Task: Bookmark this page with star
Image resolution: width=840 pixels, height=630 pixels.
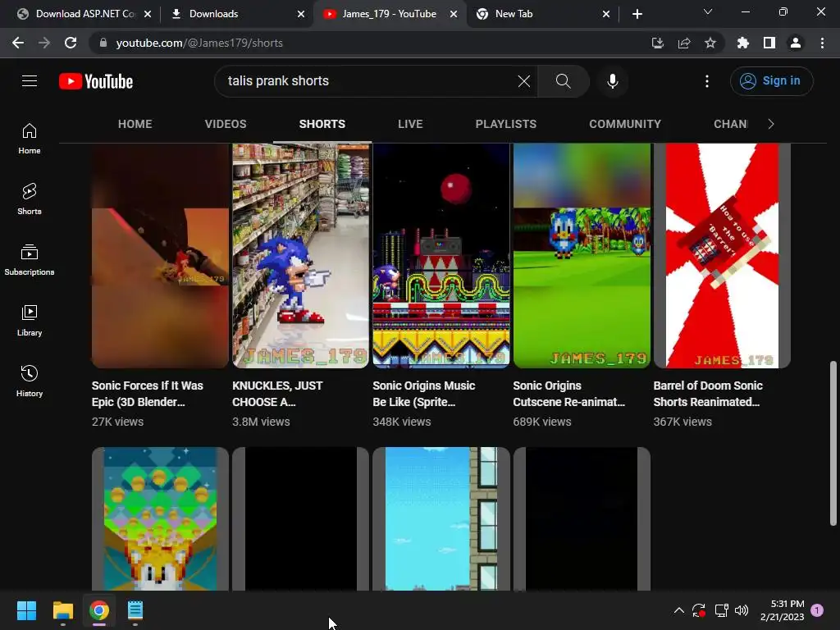Action: 710,43
